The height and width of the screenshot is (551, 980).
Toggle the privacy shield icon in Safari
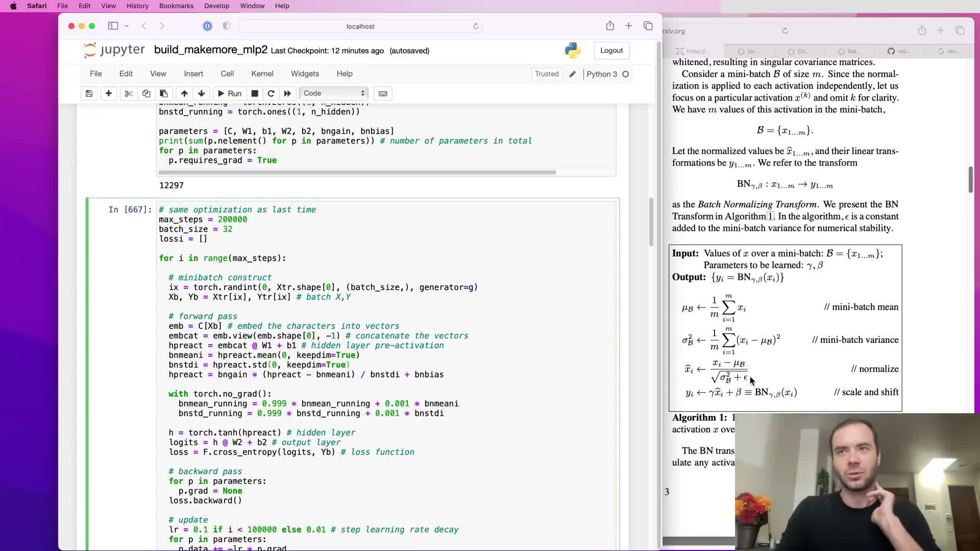tap(227, 26)
